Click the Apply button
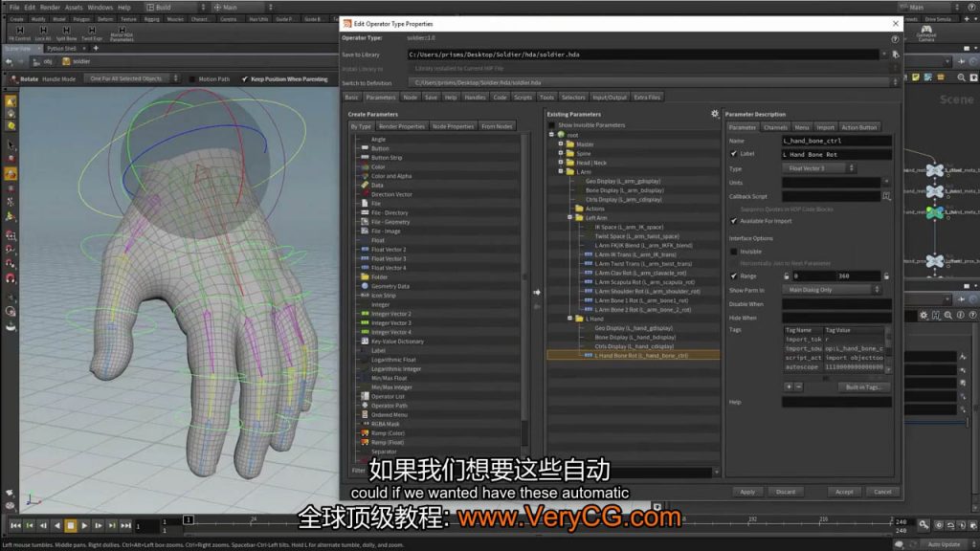 click(x=747, y=492)
